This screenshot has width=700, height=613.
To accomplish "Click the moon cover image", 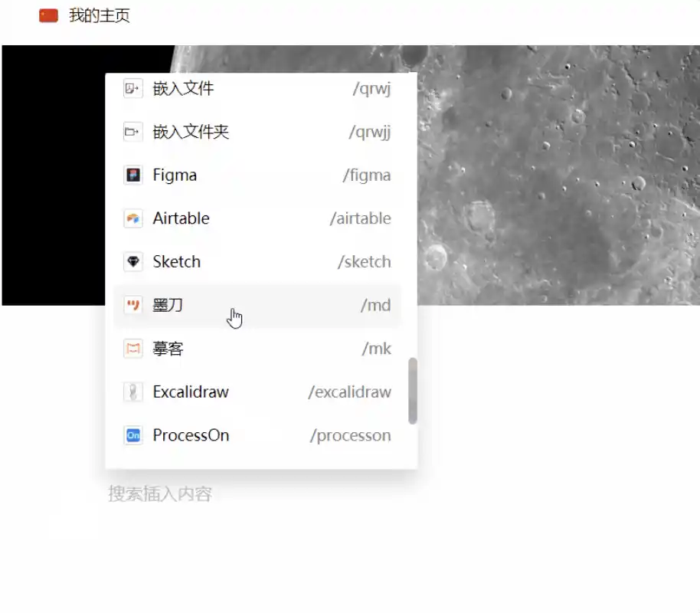I will pos(559,176).
